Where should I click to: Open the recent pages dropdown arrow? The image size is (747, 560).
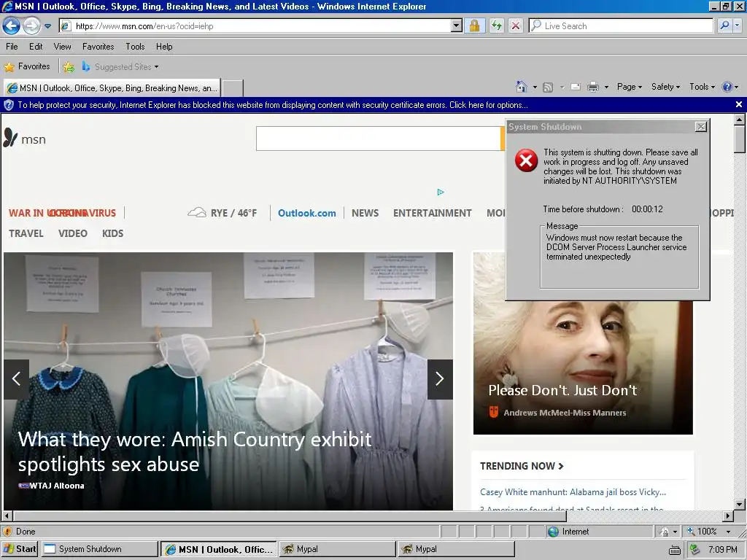(47, 26)
